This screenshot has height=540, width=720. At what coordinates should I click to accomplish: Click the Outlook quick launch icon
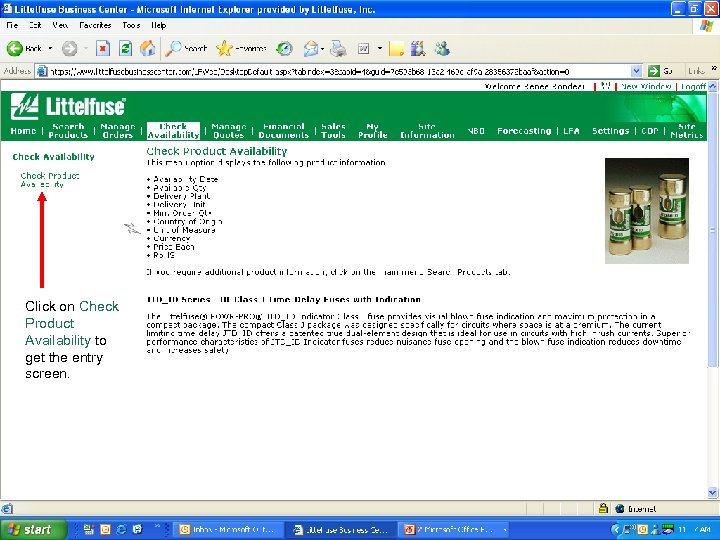[x=105, y=529]
